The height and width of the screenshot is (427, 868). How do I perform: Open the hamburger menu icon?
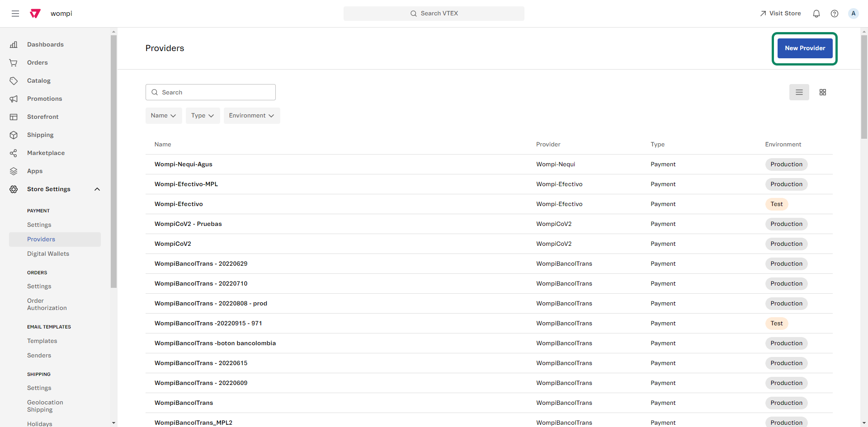click(x=15, y=14)
